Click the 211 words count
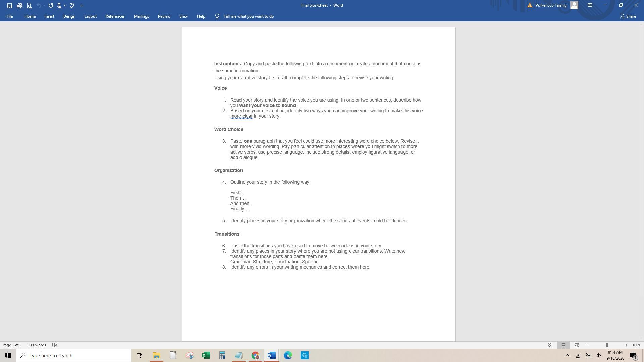 point(37,345)
